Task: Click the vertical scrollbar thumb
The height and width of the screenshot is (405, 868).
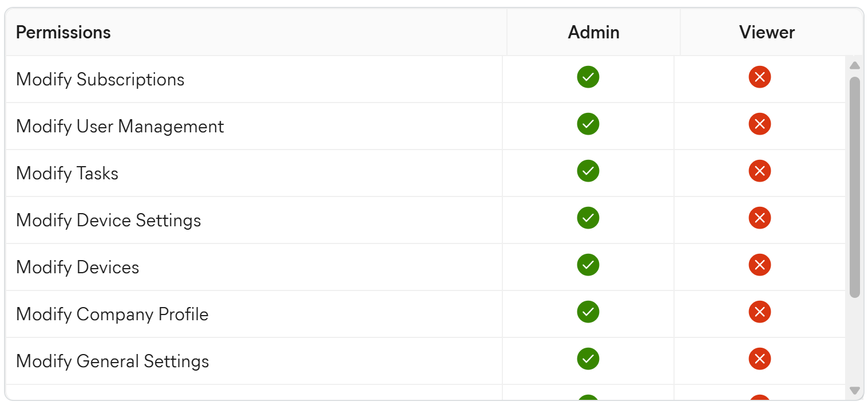Action: 854,187
